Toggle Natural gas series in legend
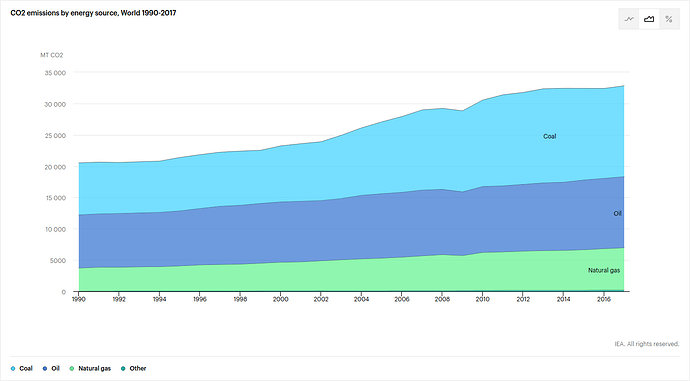The width and height of the screenshot is (690, 381). click(x=90, y=368)
